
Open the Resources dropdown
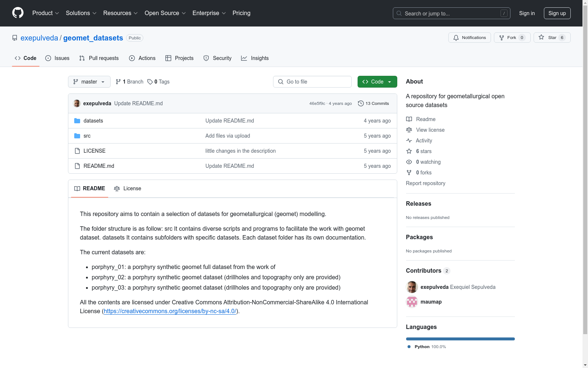pos(120,13)
